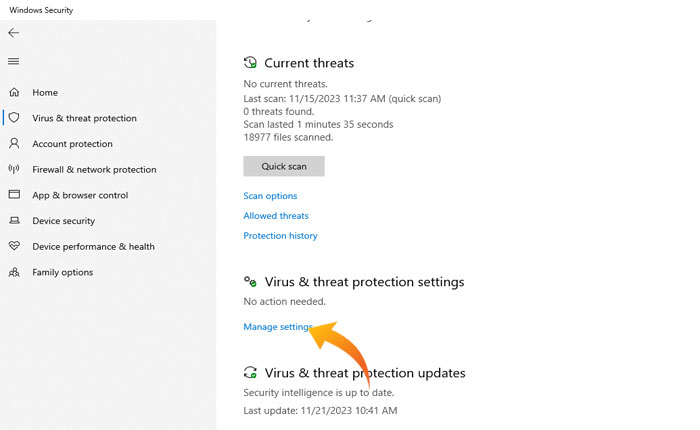The width and height of the screenshot is (700, 430).
Task: Click the Family options people icon
Action: [14, 272]
